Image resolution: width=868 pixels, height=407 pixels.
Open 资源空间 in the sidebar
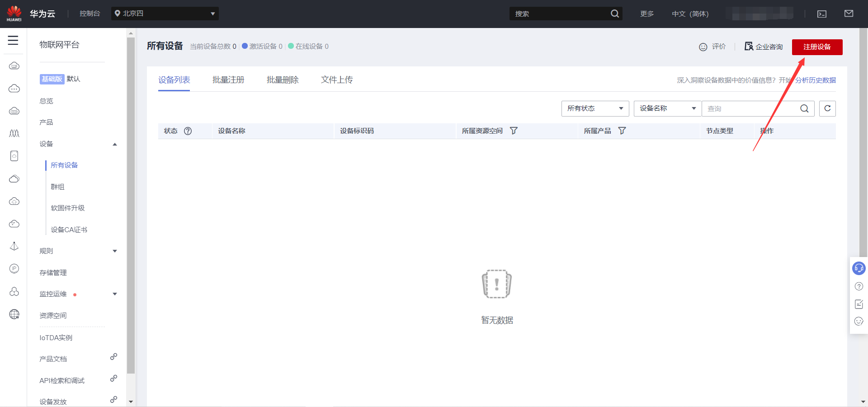[x=53, y=316]
